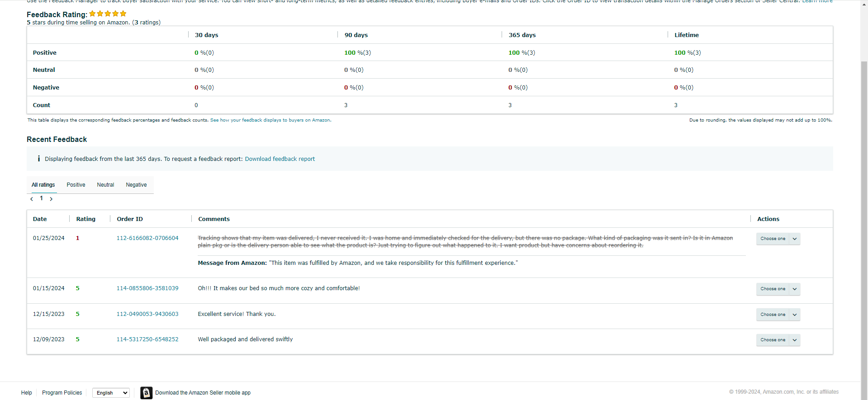This screenshot has width=868, height=400.
Task: Click the 365 days column header
Action: click(x=522, y=35)
